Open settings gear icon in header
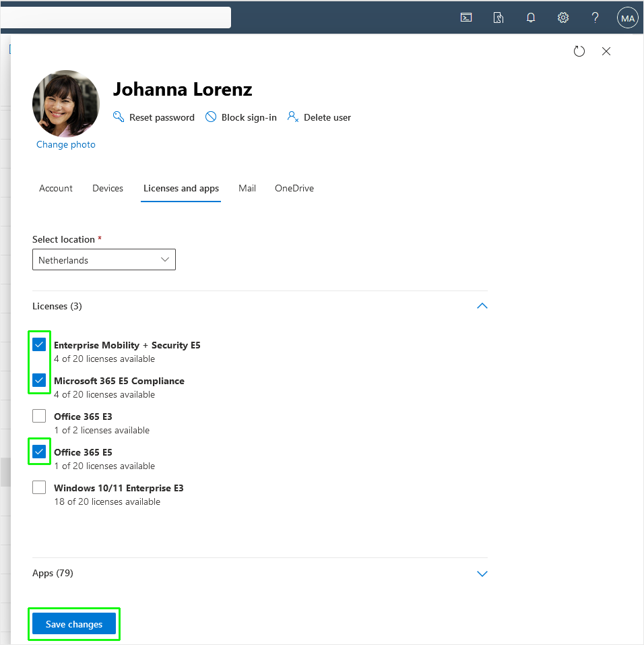Screen dimensions: 644x645 pos(563,18)
